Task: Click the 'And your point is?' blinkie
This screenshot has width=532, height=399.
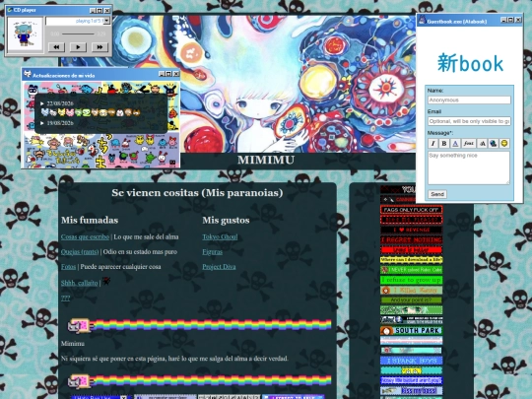Action: click(x=411, y=299)
